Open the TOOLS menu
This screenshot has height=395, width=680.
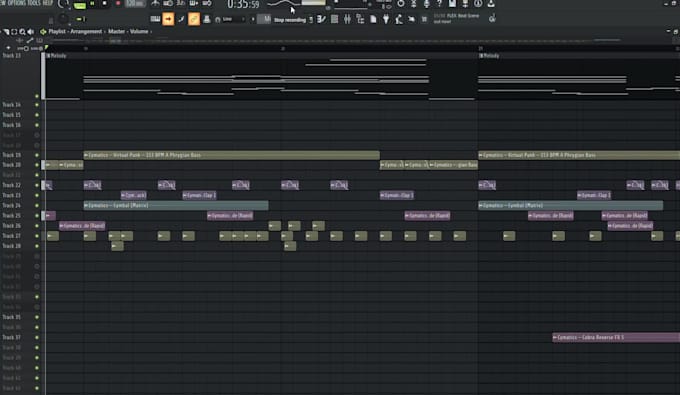click(34, 3)
